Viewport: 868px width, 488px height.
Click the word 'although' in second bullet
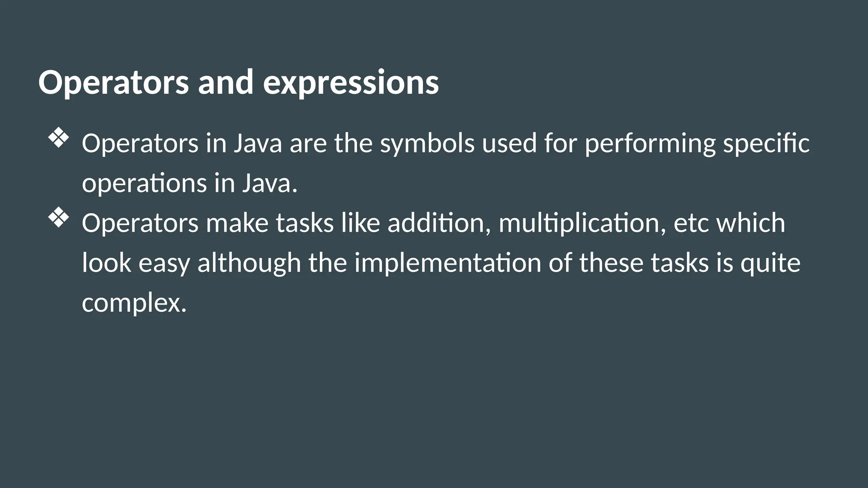(x=249, y=263)
